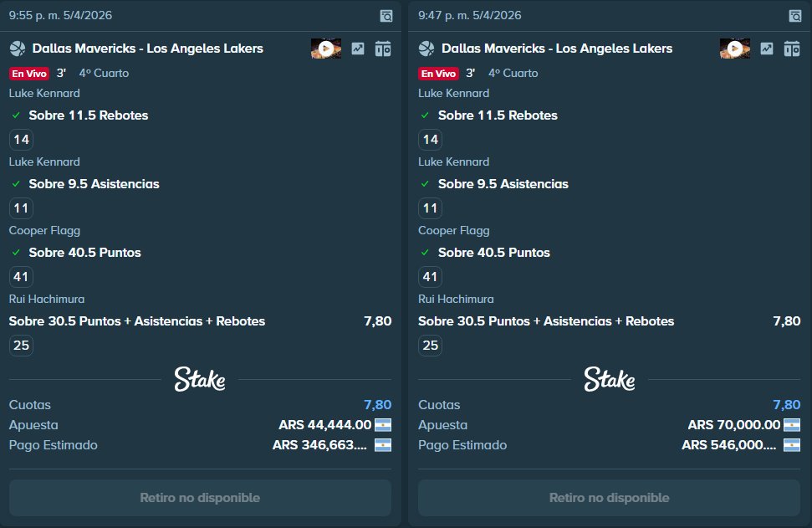The image size is (812, 528).
Task: Click green check beside Sobre 9.5 Asistencias, 9:47 slip
Action: (x=425, y=184)
